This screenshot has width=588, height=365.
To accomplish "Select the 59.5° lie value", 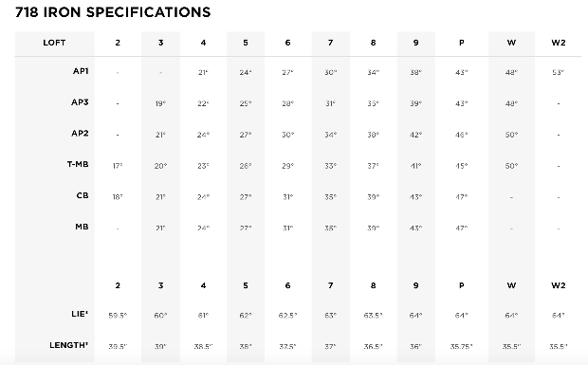I will [118, 316].
